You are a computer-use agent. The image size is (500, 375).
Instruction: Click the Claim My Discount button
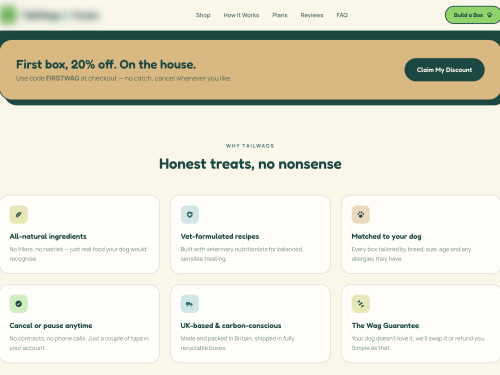click(444, 70)
